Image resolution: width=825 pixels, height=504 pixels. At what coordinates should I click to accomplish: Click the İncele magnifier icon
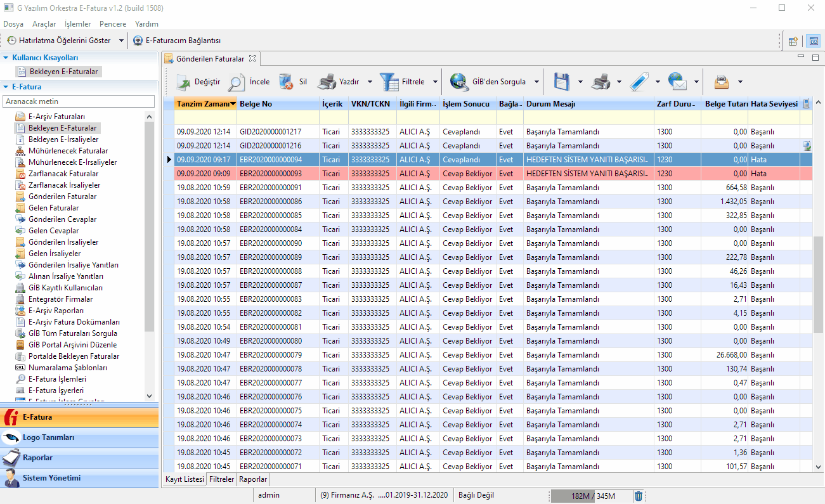click(x=237, y=82)
